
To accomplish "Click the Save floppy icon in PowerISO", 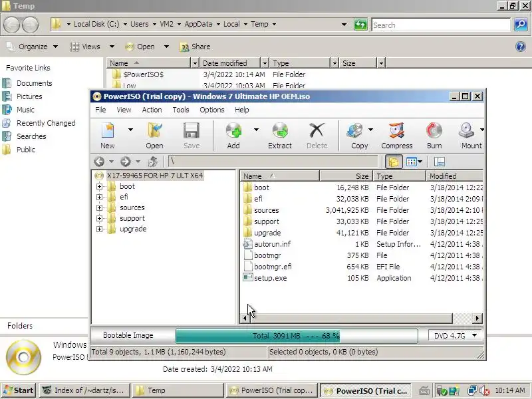I will (x=192, y=131).
